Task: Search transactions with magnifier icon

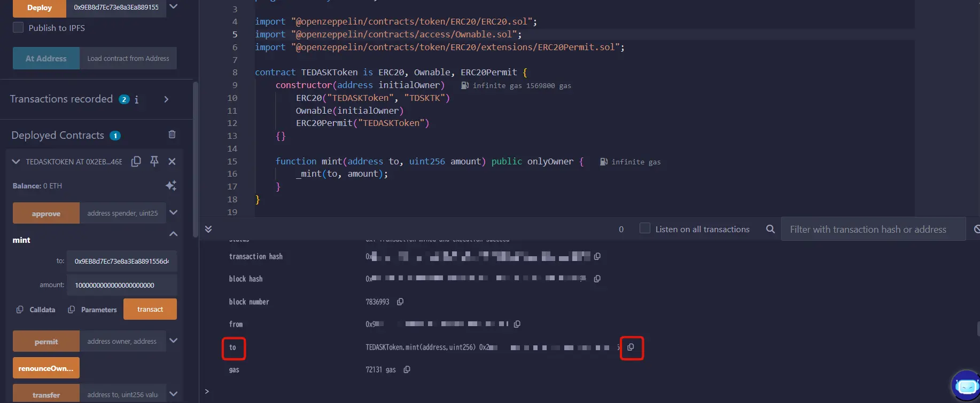Action: [770, 229]
